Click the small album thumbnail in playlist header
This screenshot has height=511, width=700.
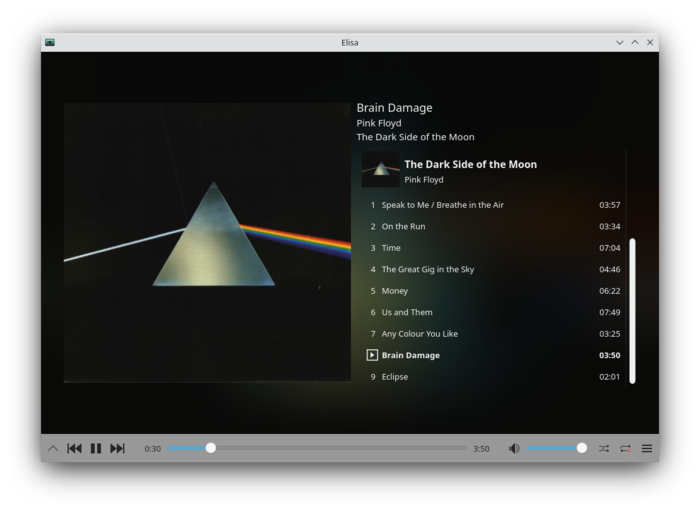point(380,170)
